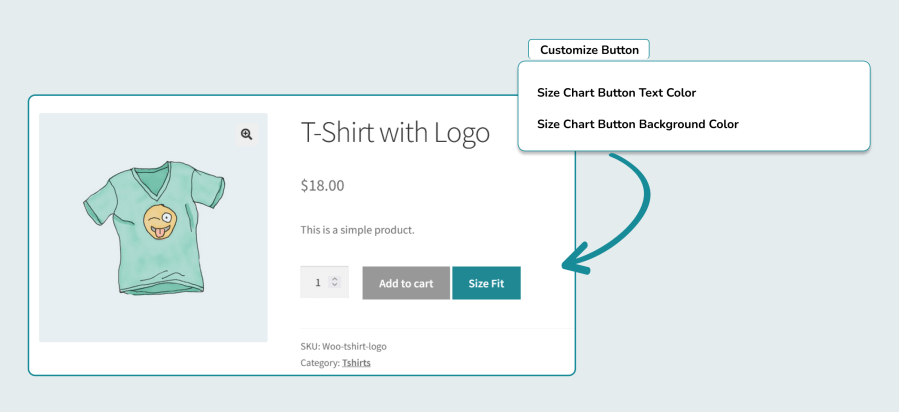The width and height of the screenshot is (899, 412).
Task: Increase quantity with the up stepper arrow
Action: click(335, 279)
